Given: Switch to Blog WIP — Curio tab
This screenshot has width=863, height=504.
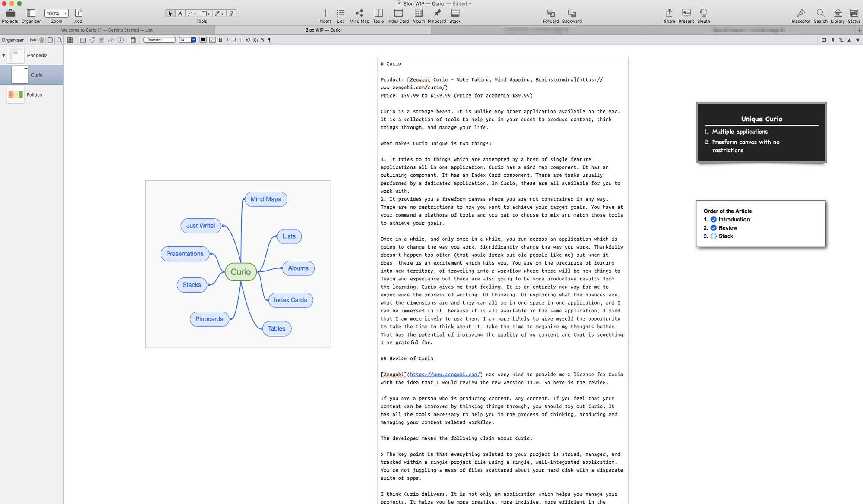Looking at the screenshot, I should click(323, 30).
